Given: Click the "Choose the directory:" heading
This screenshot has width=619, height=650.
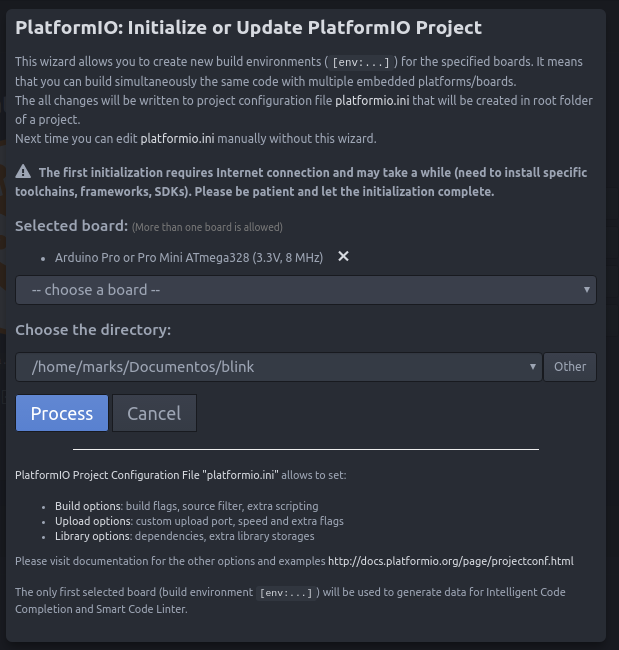Looking at the screenshot, I should point(93,330).
